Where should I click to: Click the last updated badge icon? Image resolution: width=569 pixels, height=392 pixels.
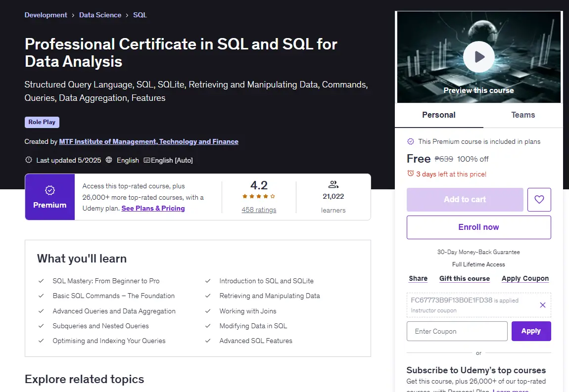29,160
